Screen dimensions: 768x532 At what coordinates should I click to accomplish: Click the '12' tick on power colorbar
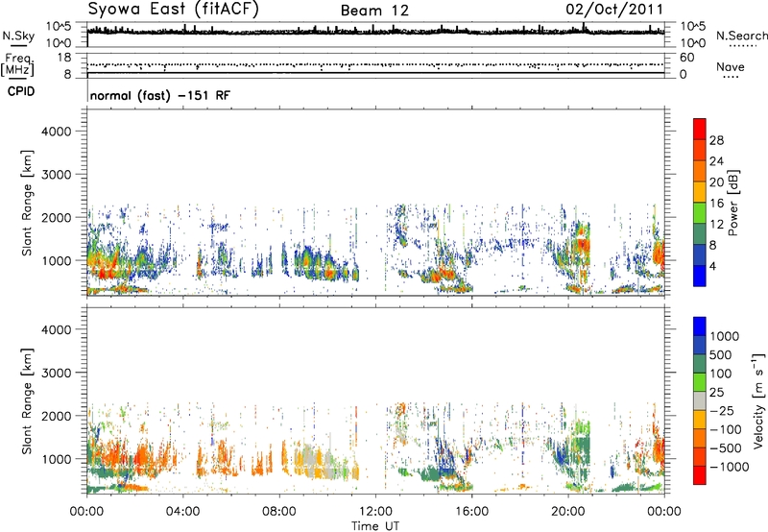716,225
